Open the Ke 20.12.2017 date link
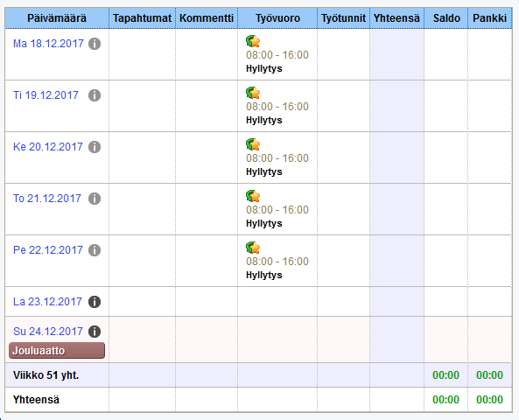519x420 pixels. point(48,147)
